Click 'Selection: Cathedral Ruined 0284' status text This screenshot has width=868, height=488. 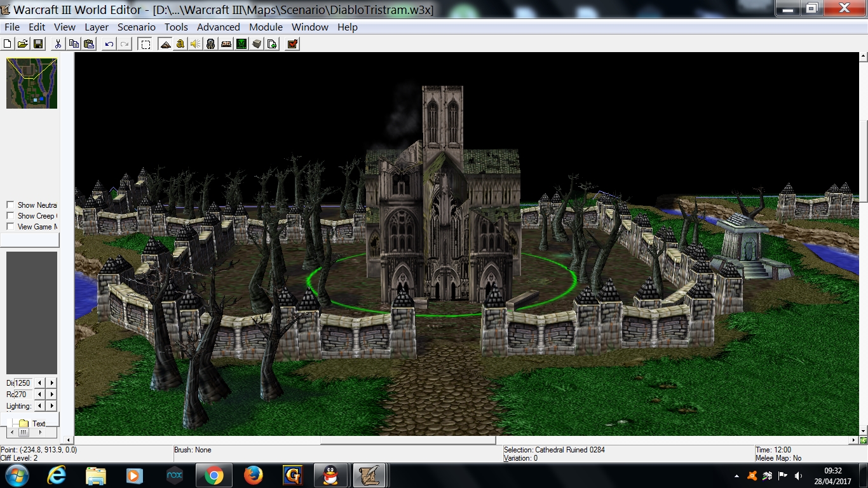554,450
